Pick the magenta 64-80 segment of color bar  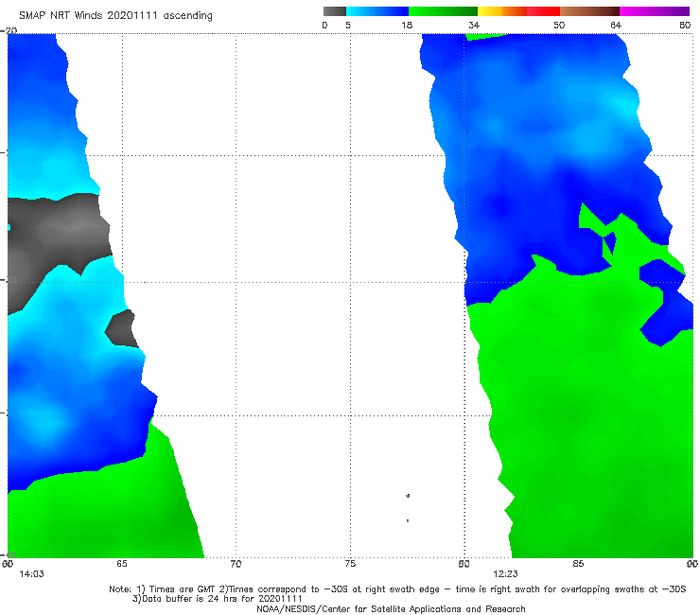tap(655, 11)
